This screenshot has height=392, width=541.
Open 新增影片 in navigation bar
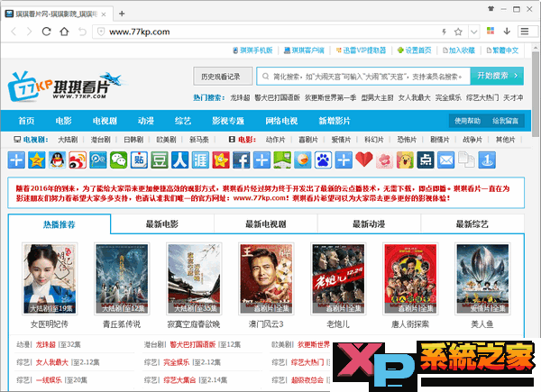tap(335, 121)
